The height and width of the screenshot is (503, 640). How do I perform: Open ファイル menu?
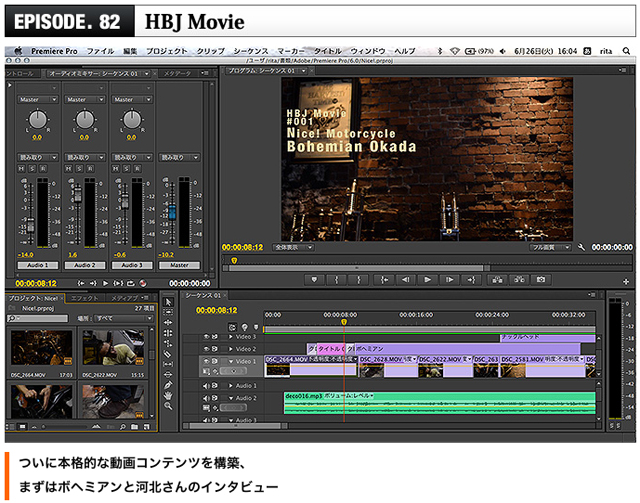(x=100, y=51)
